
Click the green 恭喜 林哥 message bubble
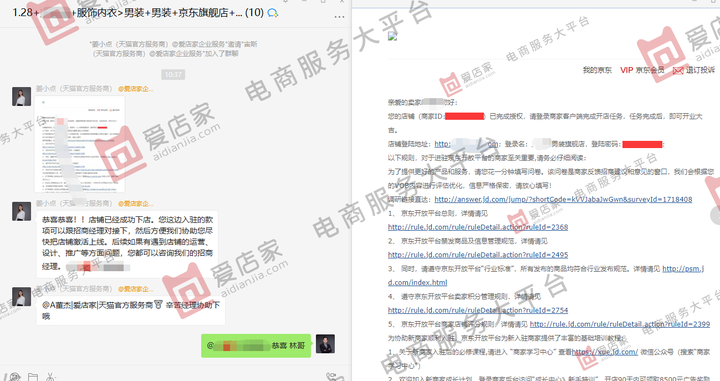(256, 346)
